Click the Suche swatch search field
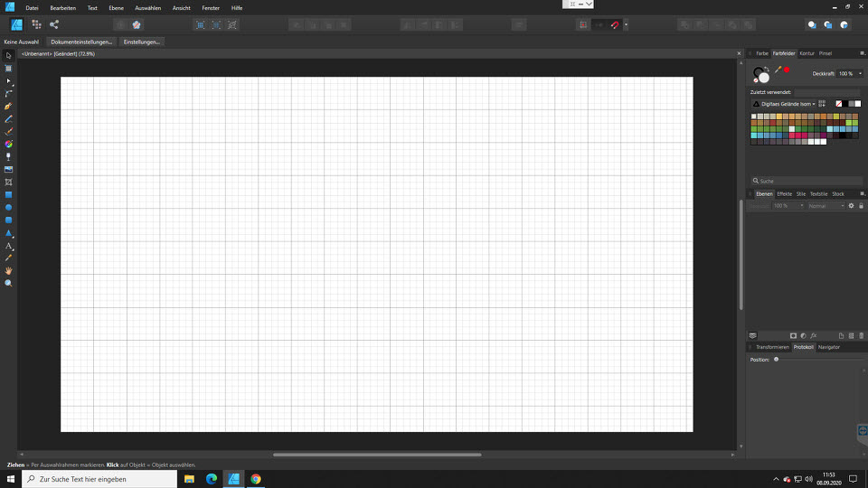This screenshot has height=488, width=868. [806, 181]
